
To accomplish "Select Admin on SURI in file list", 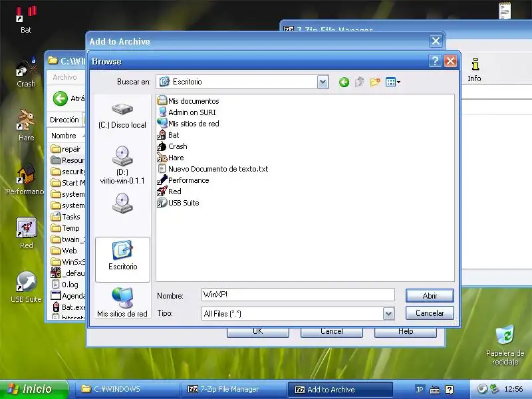I will click(187, 112).
